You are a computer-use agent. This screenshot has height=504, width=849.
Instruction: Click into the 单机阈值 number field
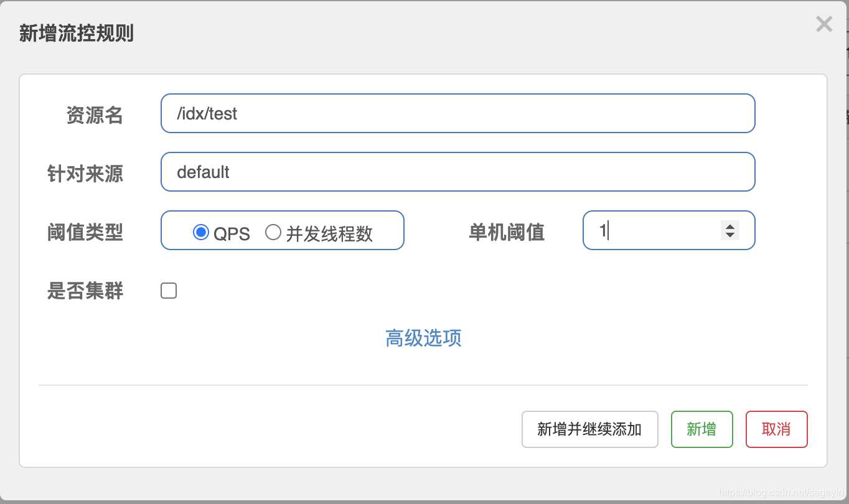[668, 230]
